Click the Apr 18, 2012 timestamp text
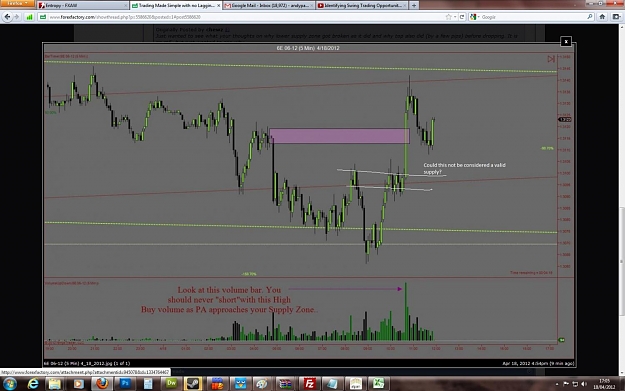The width and height of the screenshot is (625, 391). [x=538, y=363]
